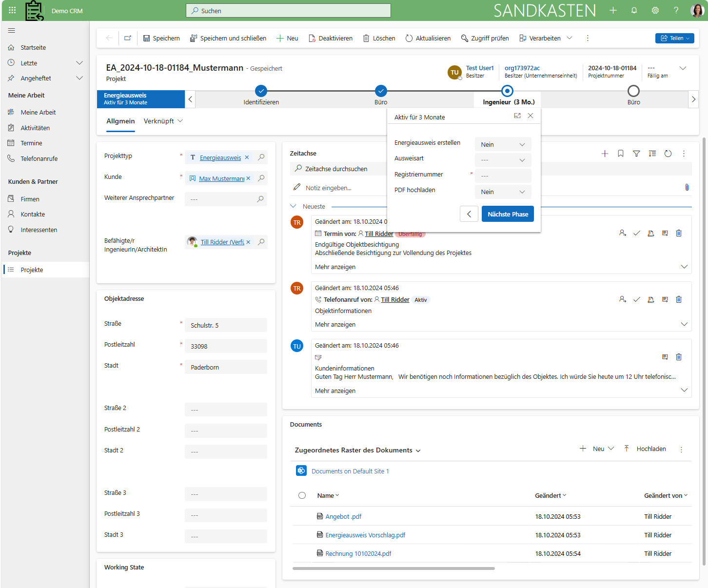
Task: Collapse the Neueste timeline group
Action: [293, 206]
